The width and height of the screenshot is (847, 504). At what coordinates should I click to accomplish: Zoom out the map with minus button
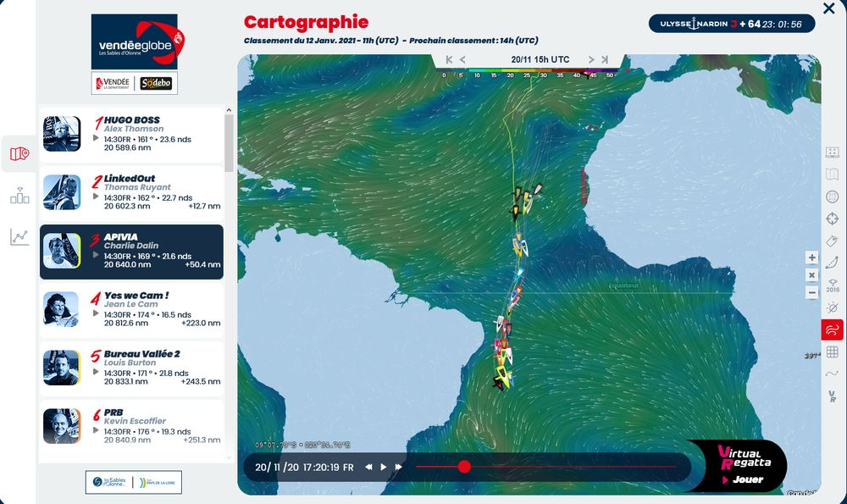coord(812,293)
